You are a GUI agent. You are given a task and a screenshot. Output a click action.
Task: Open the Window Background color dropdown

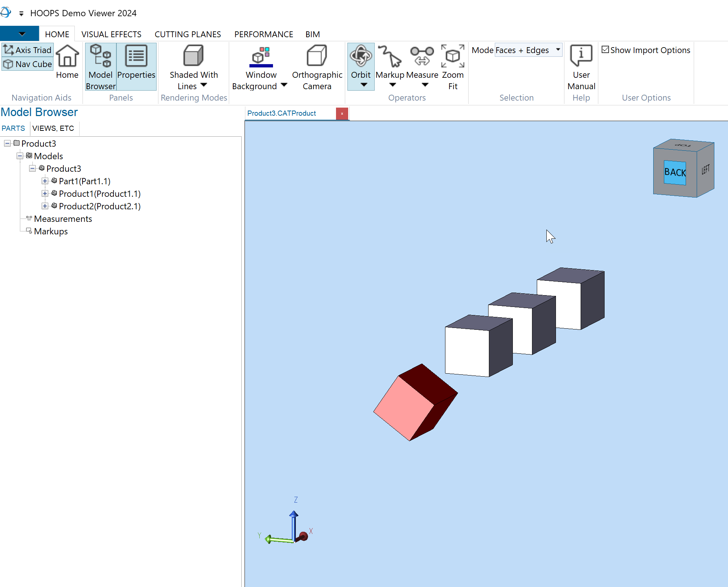(x=284, y=85)
